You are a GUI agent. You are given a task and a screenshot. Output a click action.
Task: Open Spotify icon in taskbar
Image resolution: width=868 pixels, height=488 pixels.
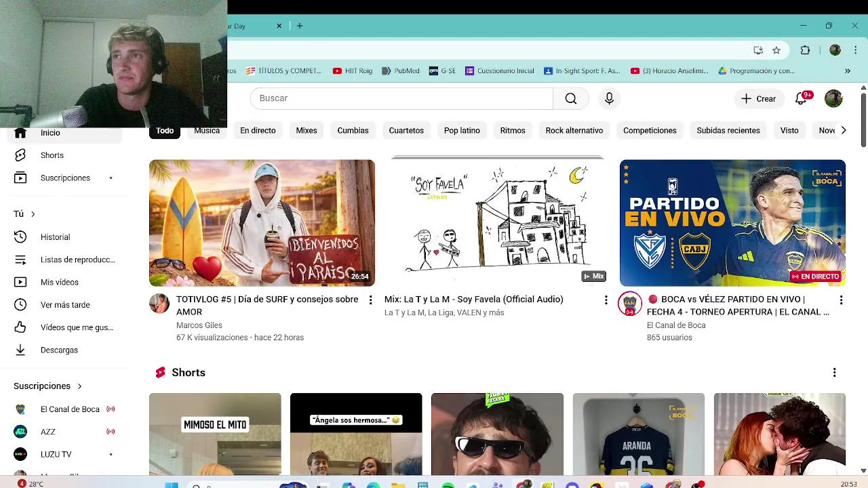[448, 485]
